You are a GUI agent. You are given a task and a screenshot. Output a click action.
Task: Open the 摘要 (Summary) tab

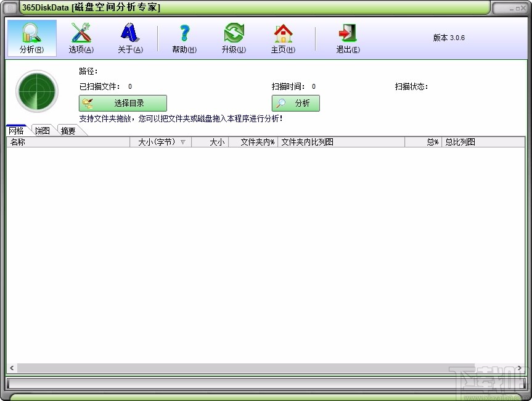point(67,130)
